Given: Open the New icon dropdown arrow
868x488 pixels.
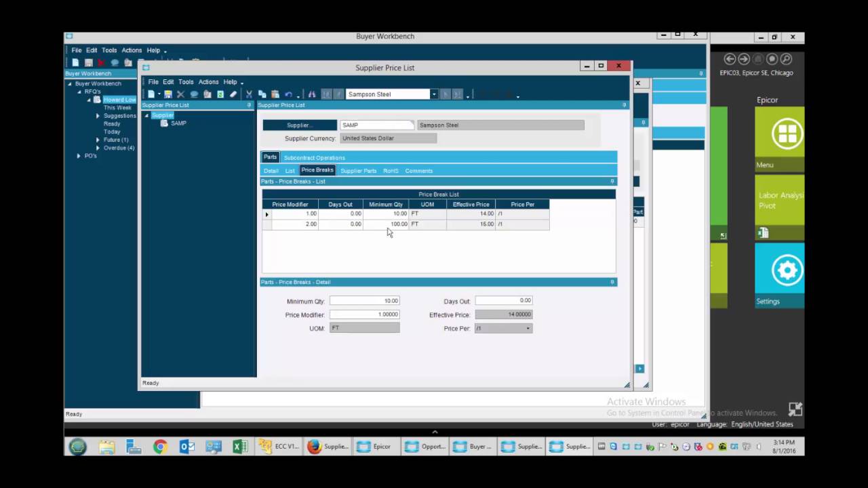Looking at the screenshot, I should [x=159, y=95].
